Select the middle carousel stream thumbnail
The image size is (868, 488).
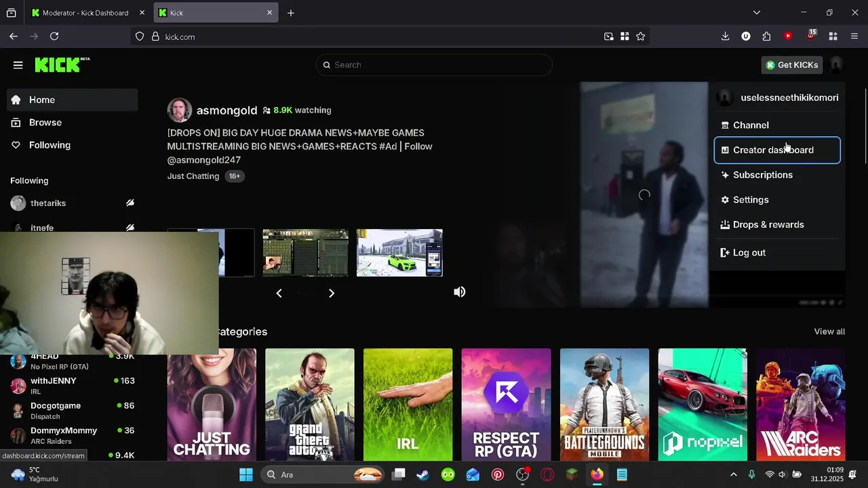[x=305, y=253]
